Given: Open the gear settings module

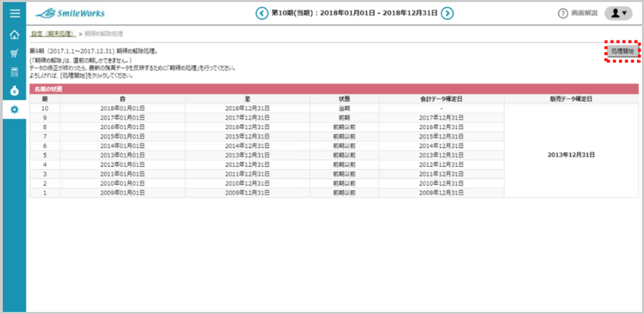Looking at the screenshot, I should tap(14, 110).
